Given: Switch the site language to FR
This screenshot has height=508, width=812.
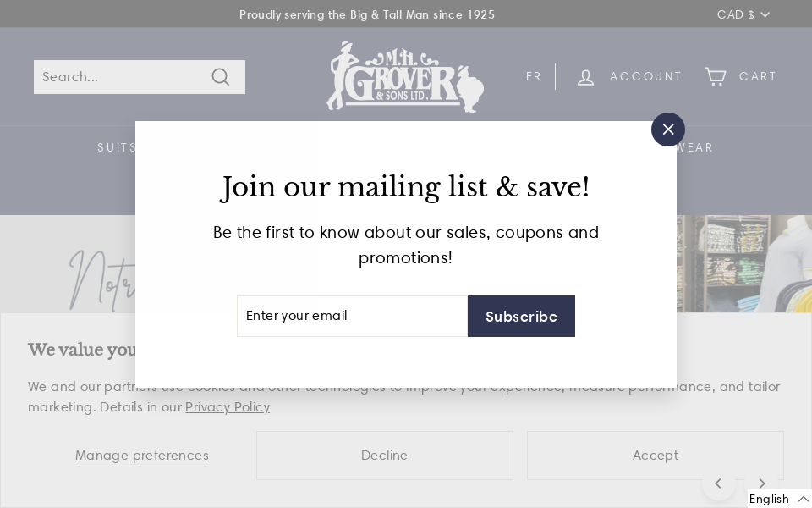Looking at the screenshot, I should (534, 77).
